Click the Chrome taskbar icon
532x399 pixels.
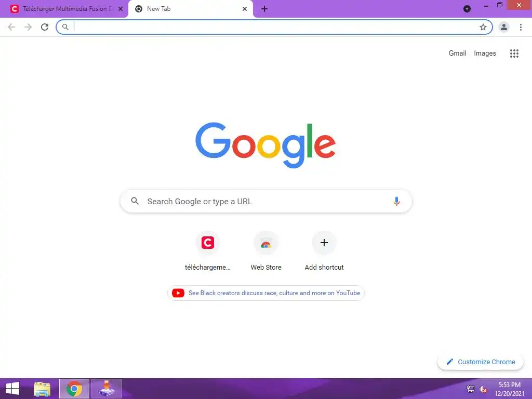coord(74,389)
